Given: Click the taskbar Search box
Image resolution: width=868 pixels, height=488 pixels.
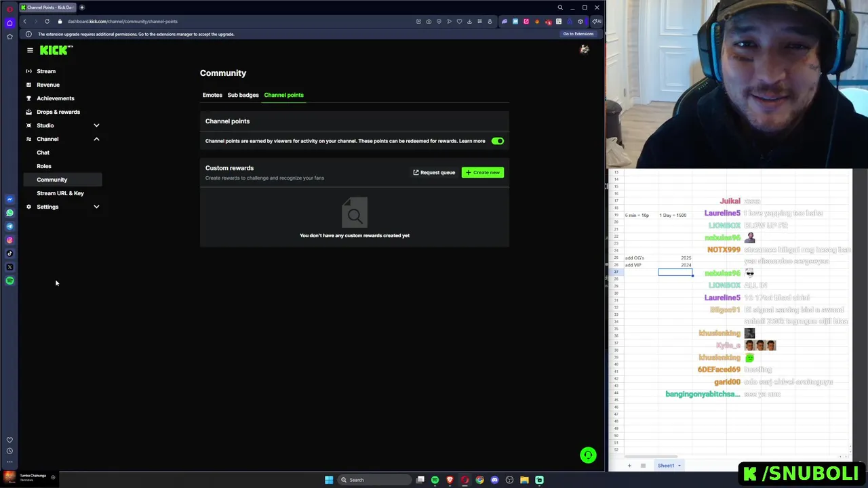Looking at the screenshot, I should click(x=376, y=480).
